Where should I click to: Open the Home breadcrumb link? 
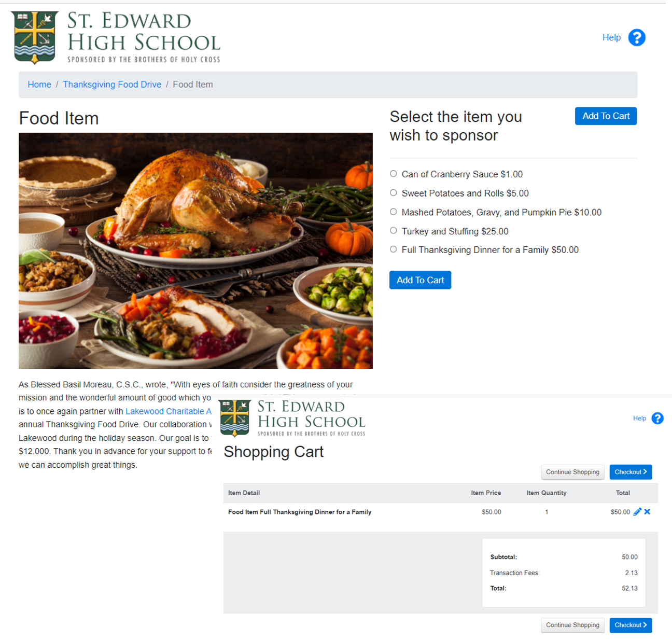39,85
